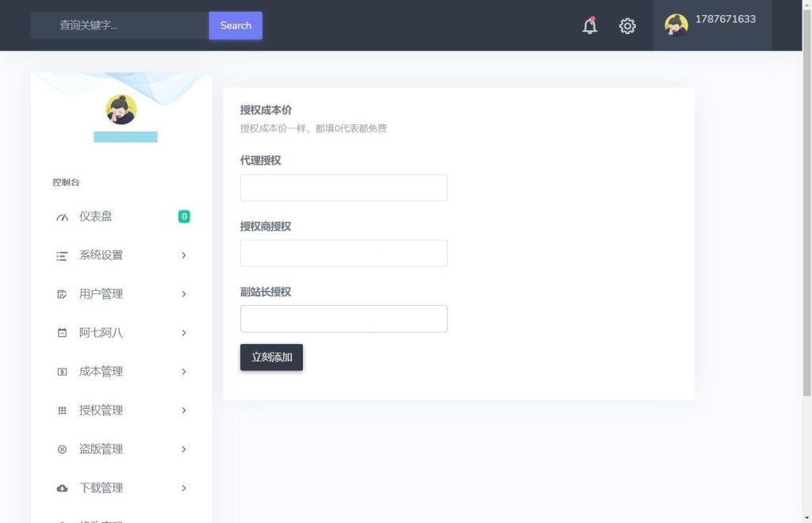The width and height of the screenshot is (812, 523).
Task: Open 盗版管理 via the circled X icon
Action: pos(62,449)
